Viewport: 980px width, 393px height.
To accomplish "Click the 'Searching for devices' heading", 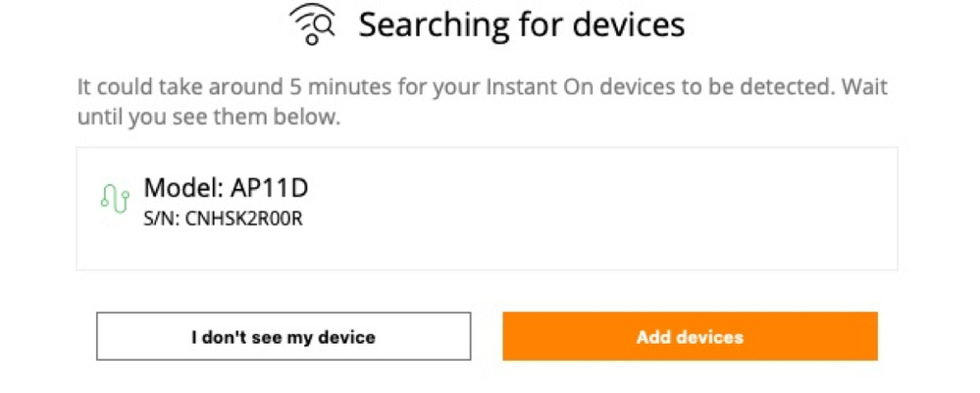I will (x=522, y=25).
